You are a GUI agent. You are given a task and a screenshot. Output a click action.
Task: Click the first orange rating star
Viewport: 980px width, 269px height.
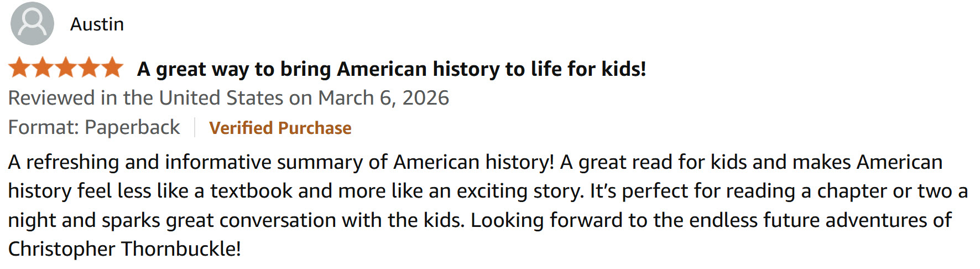[19, 68]
